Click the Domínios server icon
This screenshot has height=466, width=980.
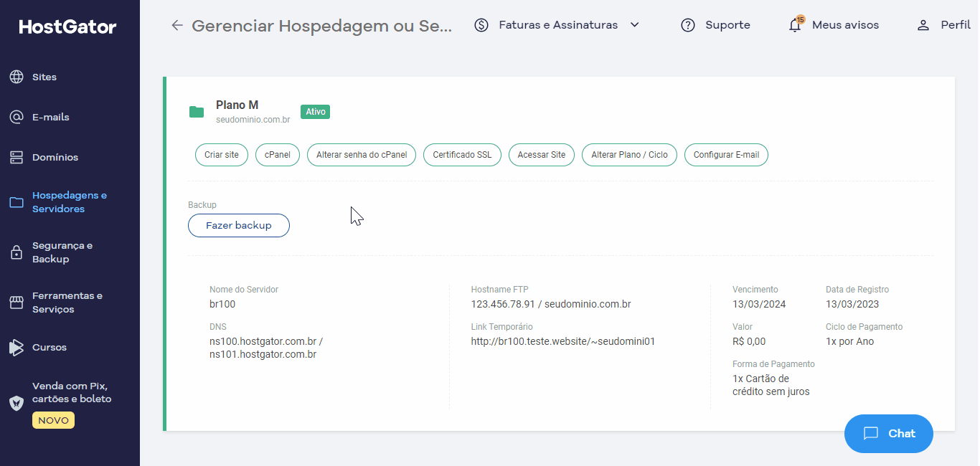17,157
